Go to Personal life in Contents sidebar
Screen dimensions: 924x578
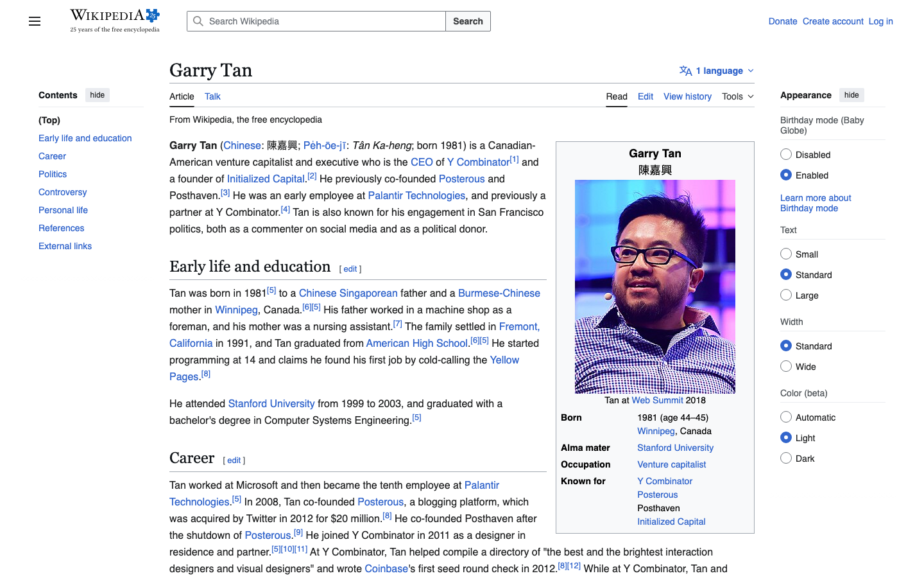pyautogui.click(x=63, y=210)
